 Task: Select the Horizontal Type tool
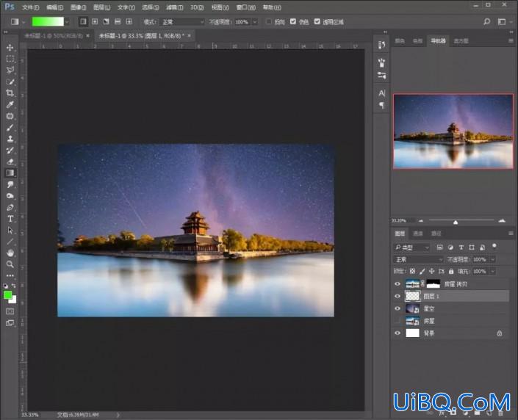click(10, 219)
